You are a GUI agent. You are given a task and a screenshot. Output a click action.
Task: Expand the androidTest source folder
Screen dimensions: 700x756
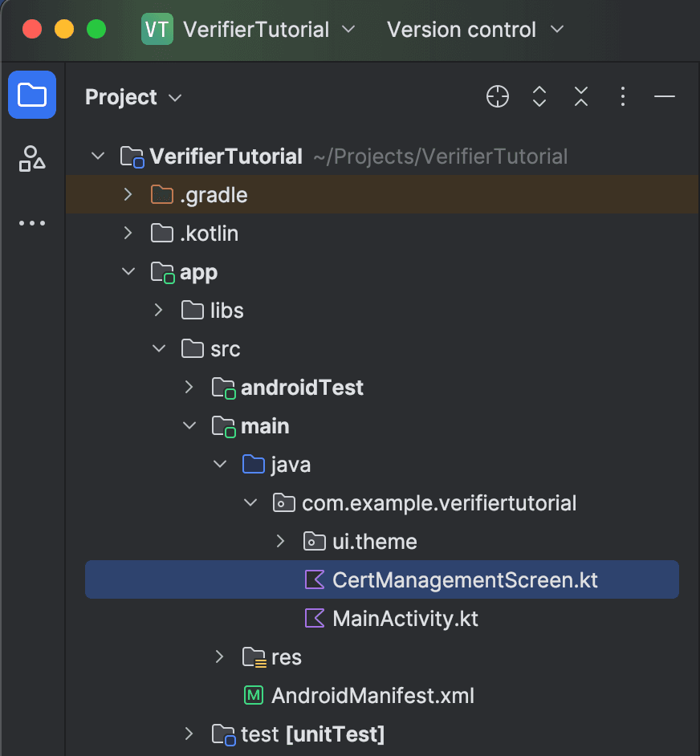[x=188, y=387]
